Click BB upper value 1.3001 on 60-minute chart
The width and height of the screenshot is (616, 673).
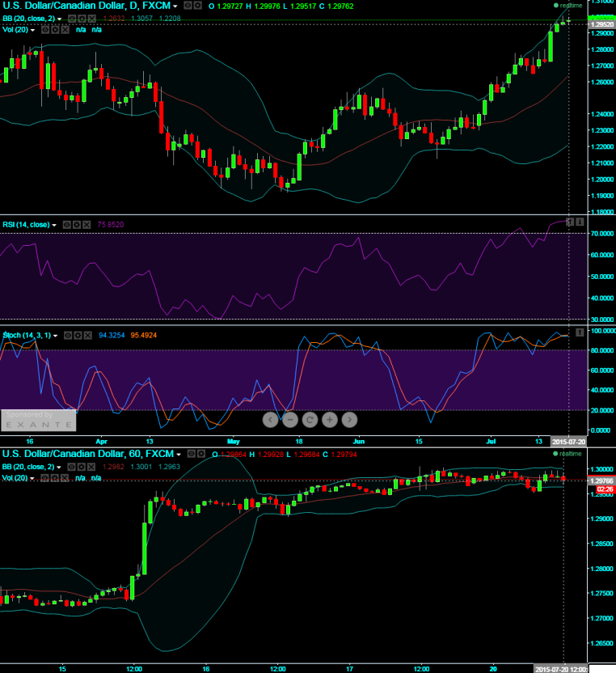click(x=141, y=467)
